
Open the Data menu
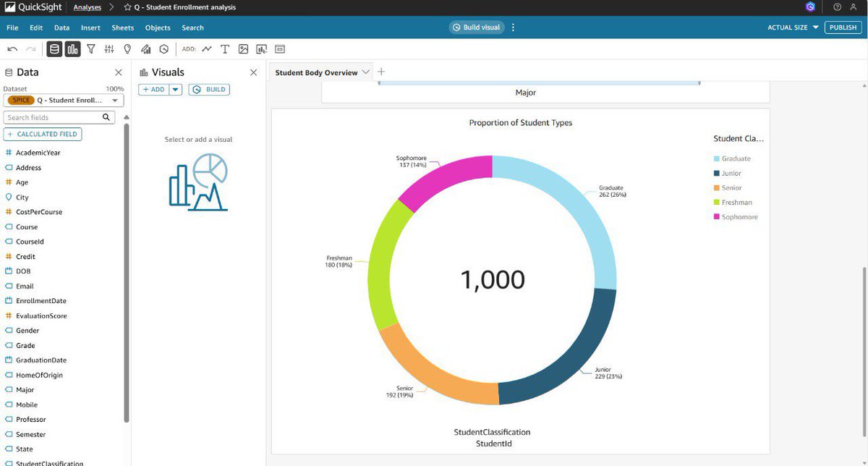[60, 27]
